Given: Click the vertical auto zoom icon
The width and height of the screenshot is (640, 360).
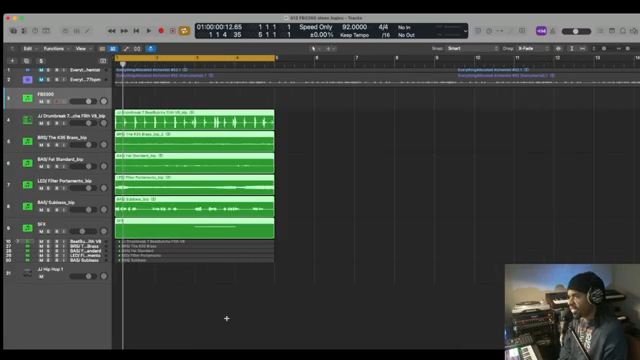Looking at the screenshot, I should coord(571,49).
